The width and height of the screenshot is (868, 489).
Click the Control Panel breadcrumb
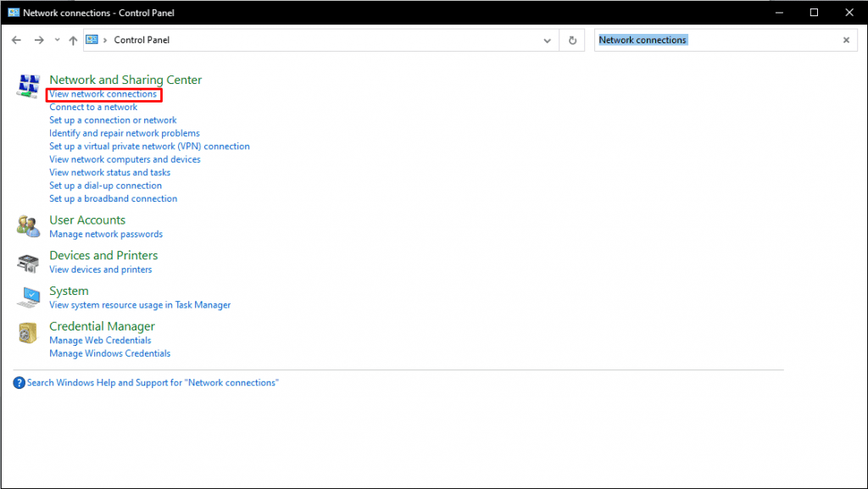click(x=142, y=40)
